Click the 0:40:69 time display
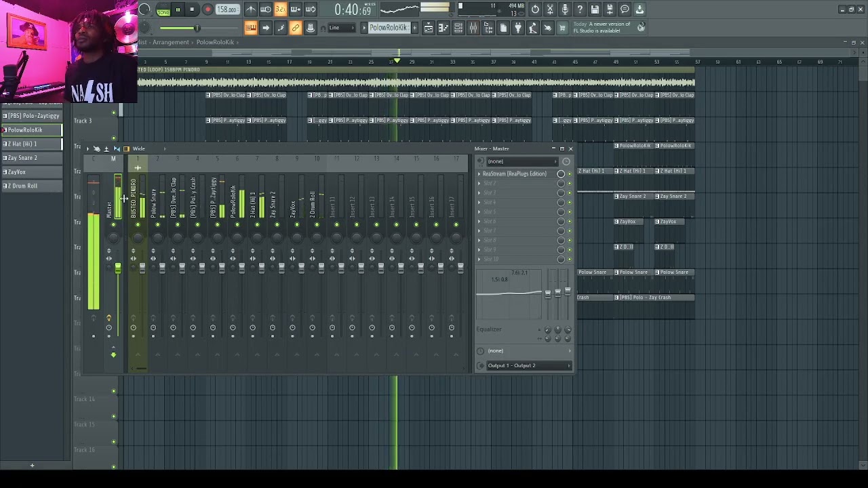This screenshot has height=488, width=868. point(353,10)
